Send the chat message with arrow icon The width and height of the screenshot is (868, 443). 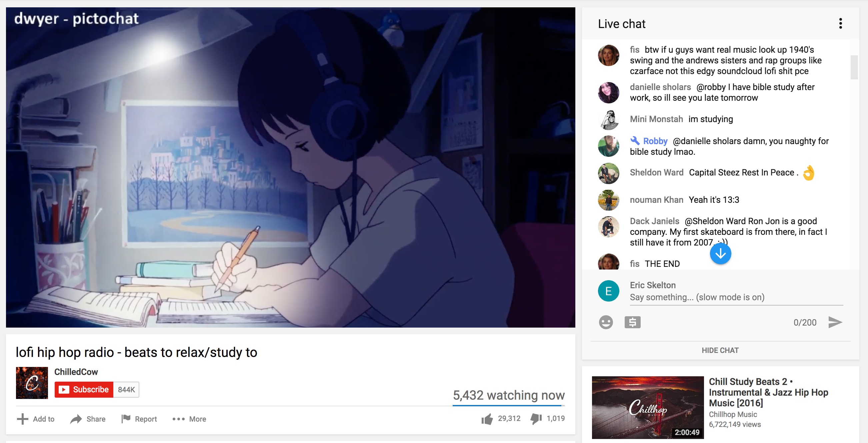(835, 322)
